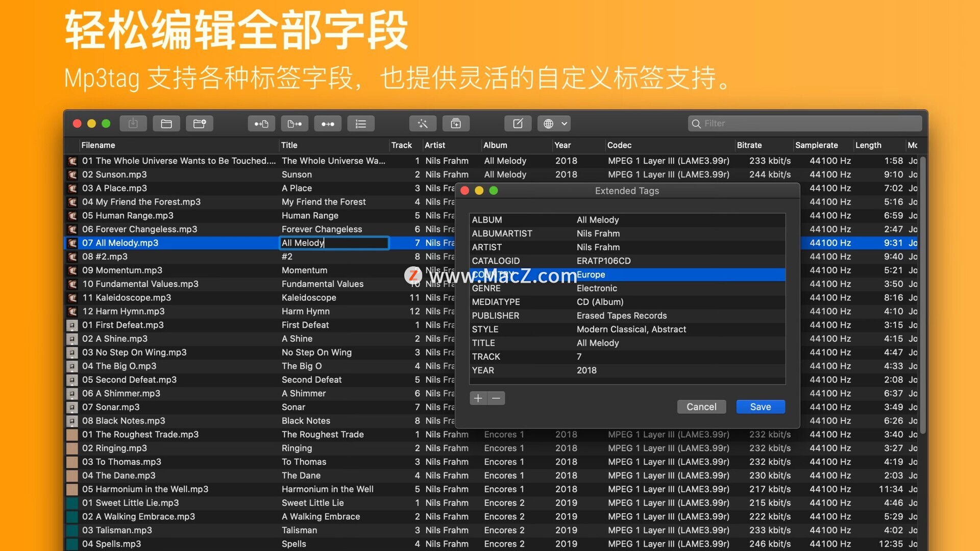Click the All Melody title edit field
980x551 pixels.
point(334,243)
